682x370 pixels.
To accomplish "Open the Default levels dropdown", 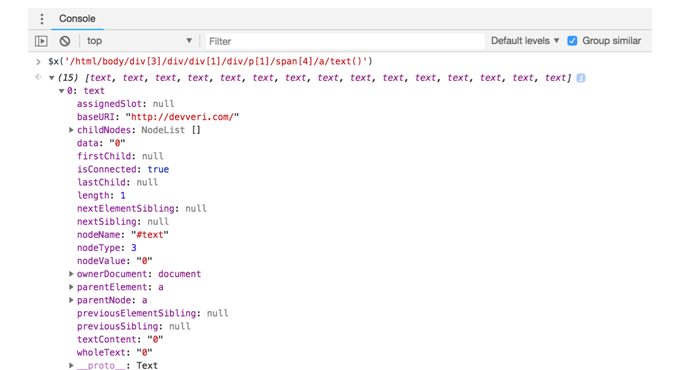I will click(525, 41).
